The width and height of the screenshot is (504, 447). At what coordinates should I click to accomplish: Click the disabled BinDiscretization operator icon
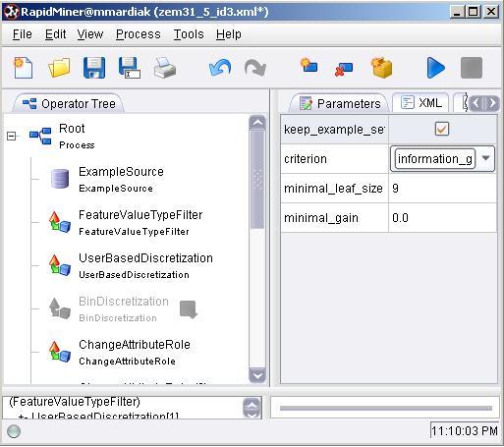(60, 308)
